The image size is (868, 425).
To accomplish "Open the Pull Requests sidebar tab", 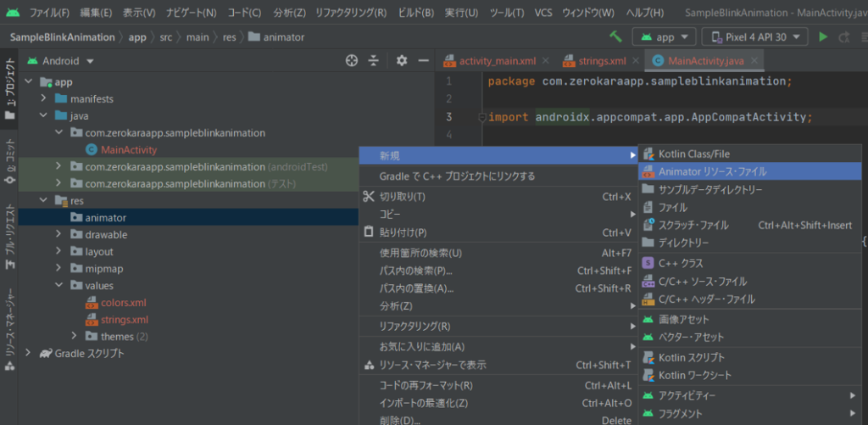I will [9, 238].
